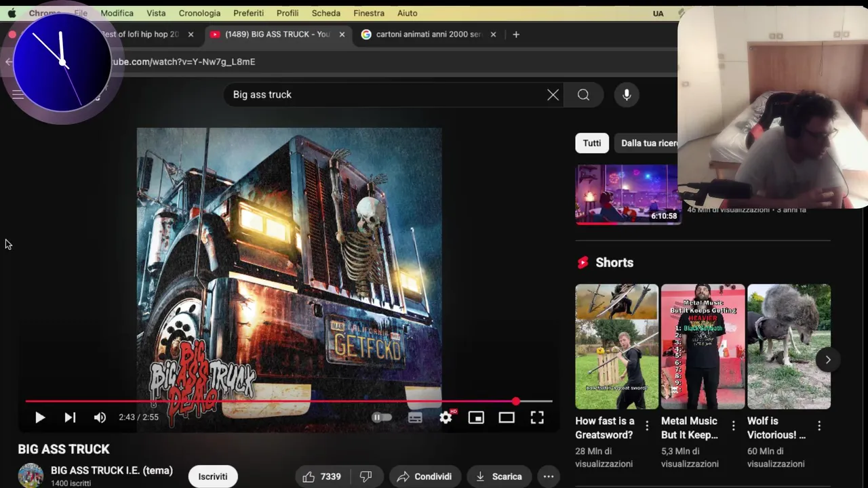Open a new browser tab
Viewport: 868px width, 488px height.
coord(516,35)
